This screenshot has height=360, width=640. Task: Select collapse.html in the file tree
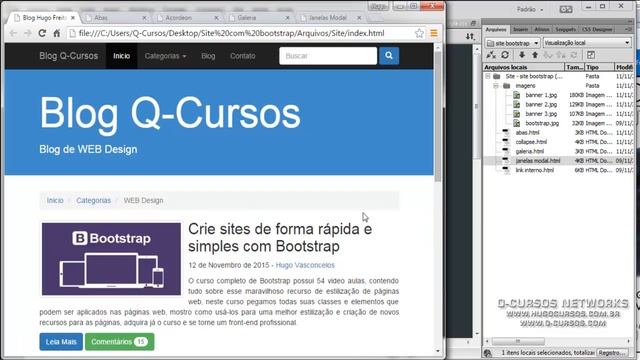point(531,142)
